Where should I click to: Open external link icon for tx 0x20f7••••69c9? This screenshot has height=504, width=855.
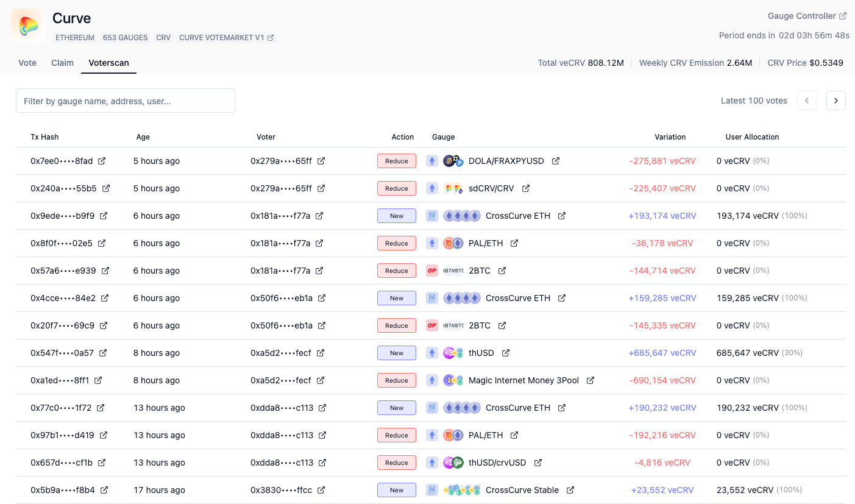pos(104,325)
